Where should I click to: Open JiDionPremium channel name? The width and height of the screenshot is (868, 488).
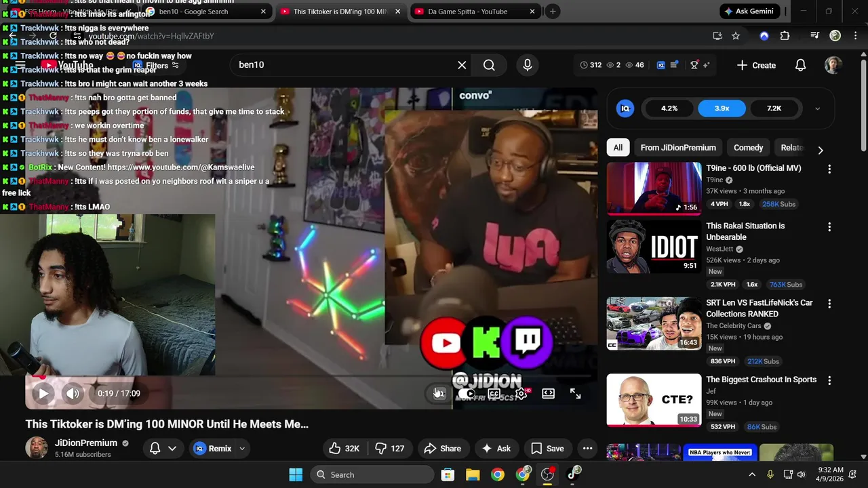pos(86,443)
